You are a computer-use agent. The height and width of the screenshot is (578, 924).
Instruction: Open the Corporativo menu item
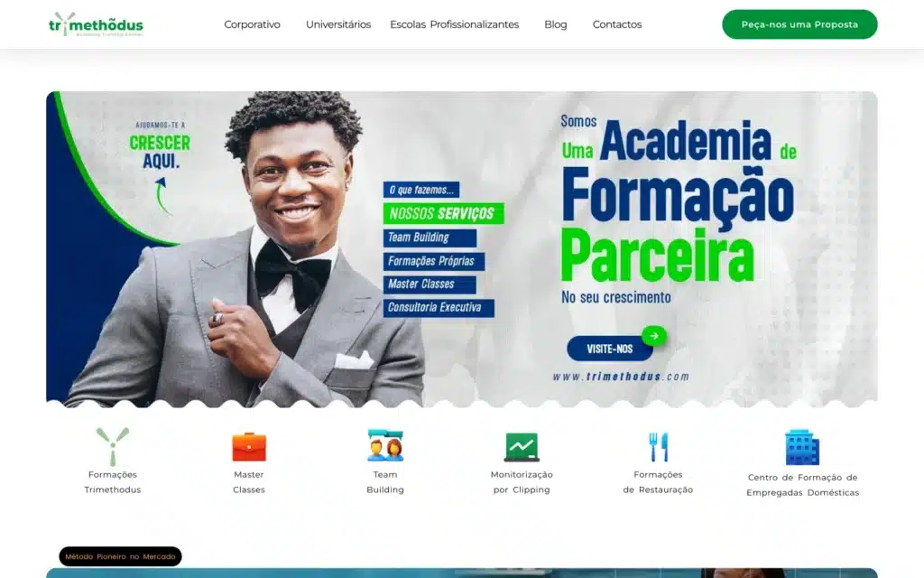click(x=253, y=24)
